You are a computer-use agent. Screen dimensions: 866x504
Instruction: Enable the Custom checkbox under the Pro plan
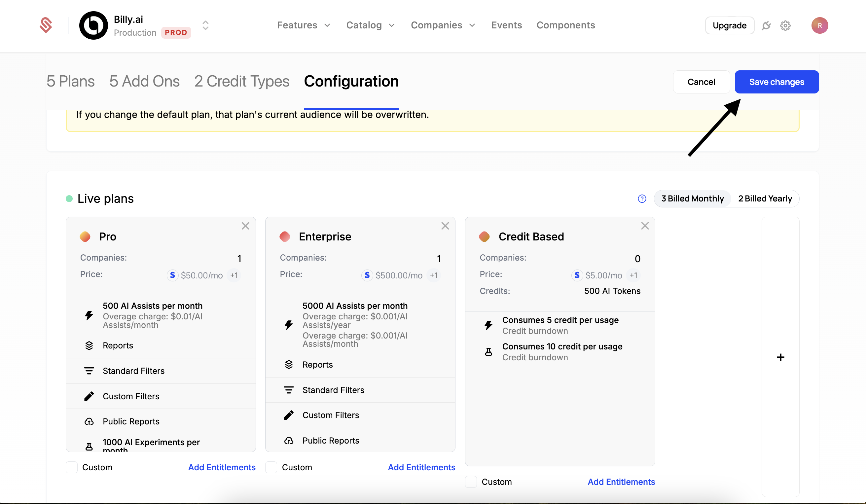pos(71,467)
